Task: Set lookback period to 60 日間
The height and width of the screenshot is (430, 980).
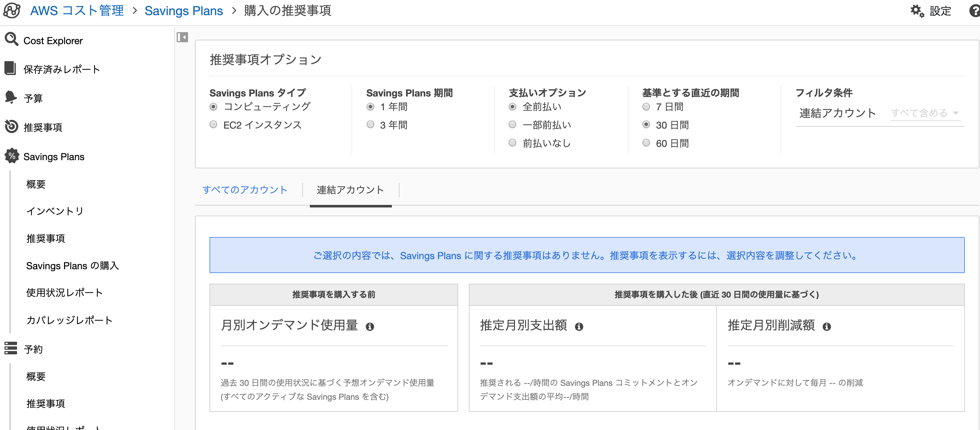Action: tap(646, 142)
